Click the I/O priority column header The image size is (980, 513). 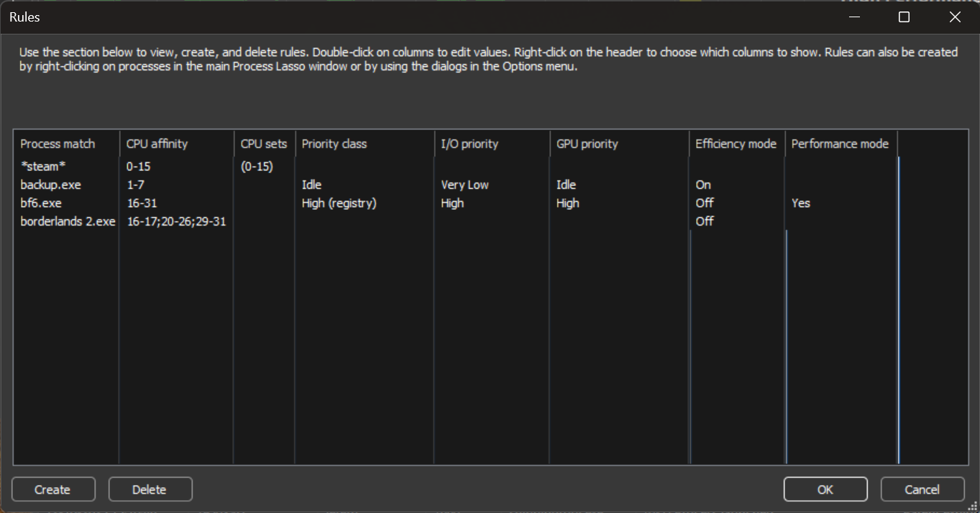pyautogui.click(x=470, y=144)
